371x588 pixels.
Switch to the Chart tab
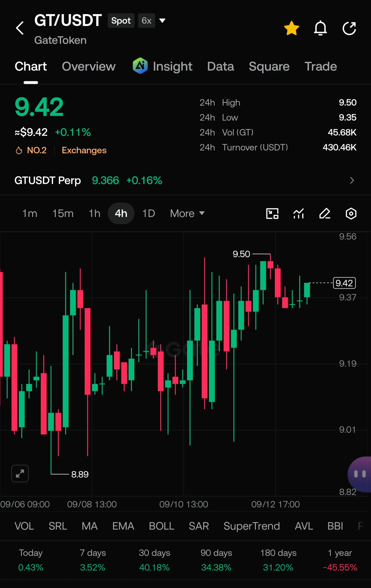31,67
